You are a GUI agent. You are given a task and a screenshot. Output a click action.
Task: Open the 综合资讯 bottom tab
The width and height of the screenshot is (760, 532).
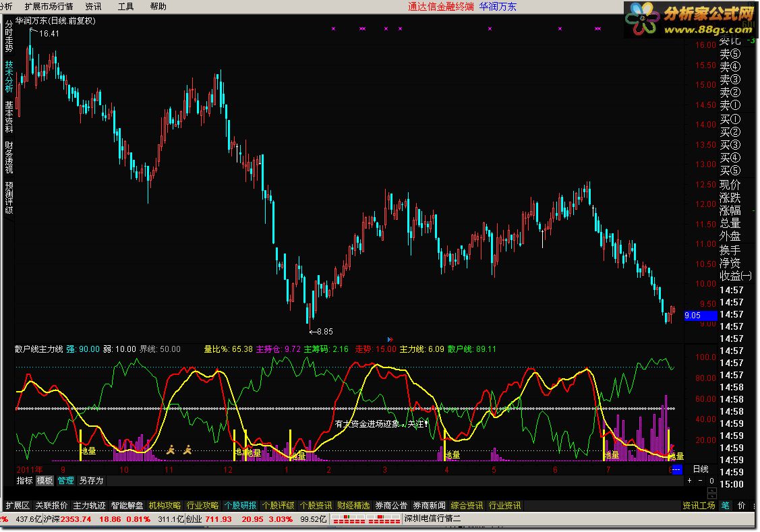(466, 505)
